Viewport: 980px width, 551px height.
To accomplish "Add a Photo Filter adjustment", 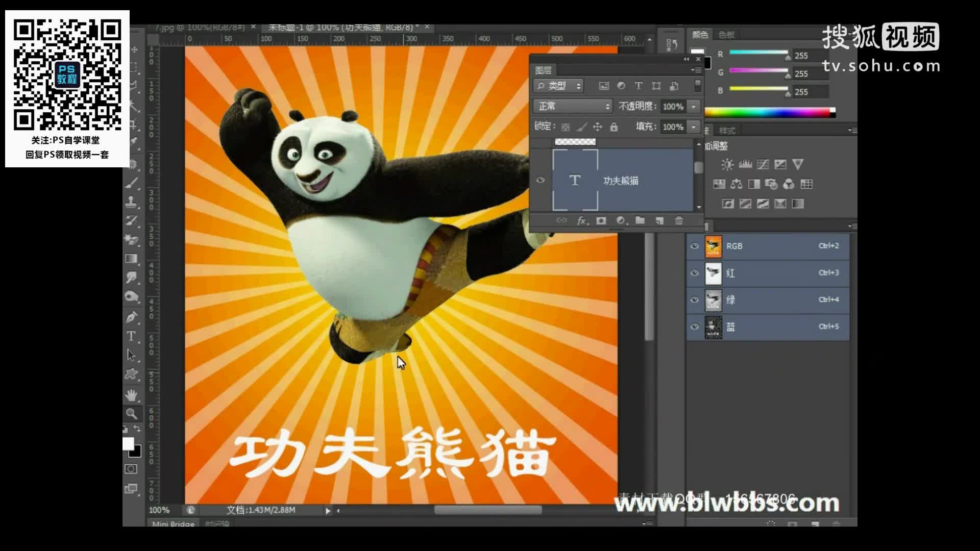I will (771, 184).
